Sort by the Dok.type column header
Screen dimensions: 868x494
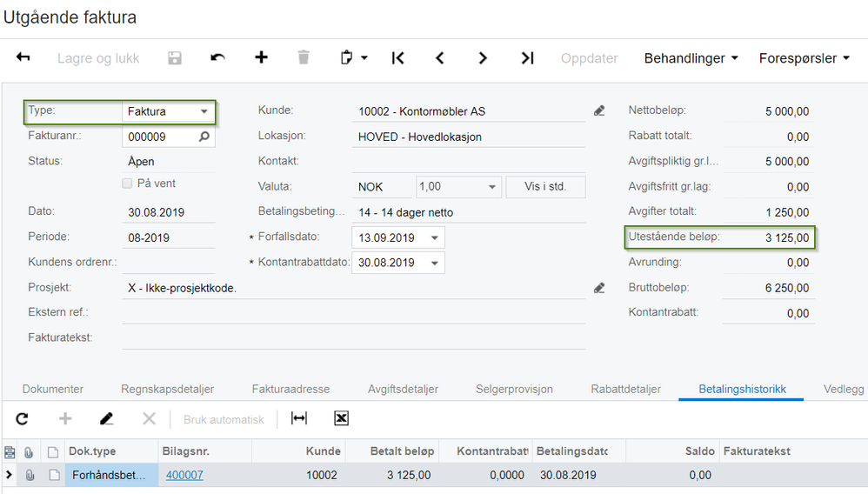coord(112,451)
